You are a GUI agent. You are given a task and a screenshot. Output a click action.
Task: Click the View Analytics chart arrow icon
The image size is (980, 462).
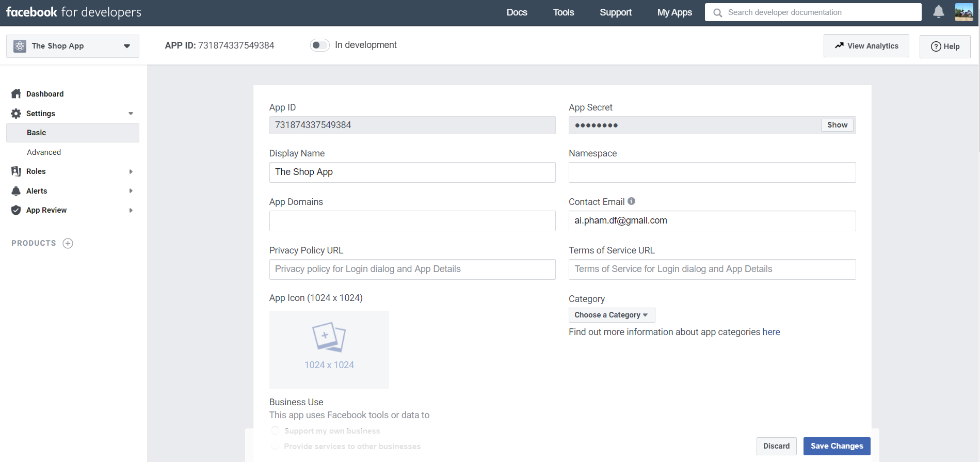pos(840,45)
